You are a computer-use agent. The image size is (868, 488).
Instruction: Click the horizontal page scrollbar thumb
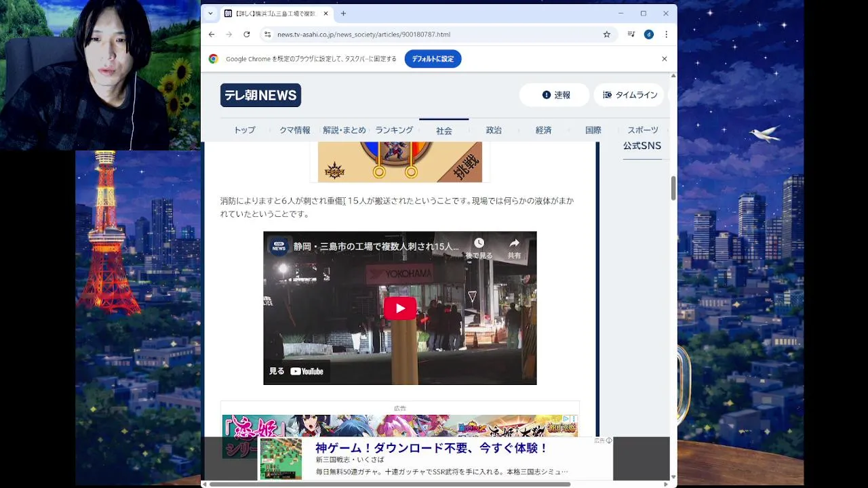389,484
